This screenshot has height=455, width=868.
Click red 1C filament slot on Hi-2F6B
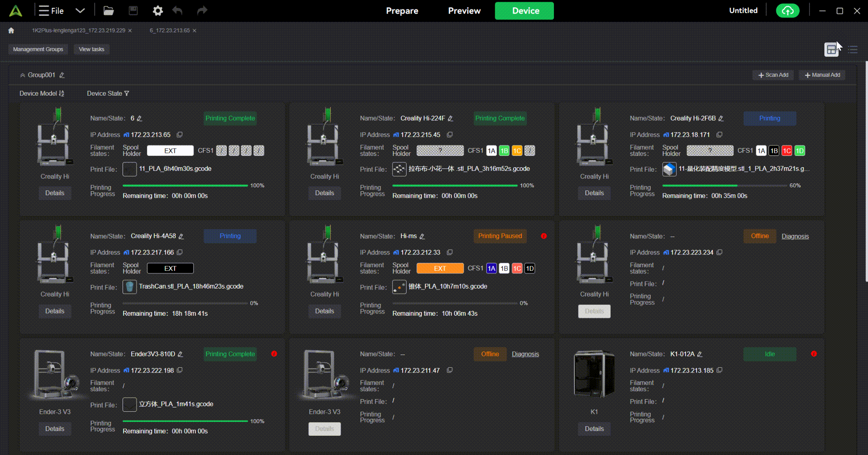pos(786,151)
